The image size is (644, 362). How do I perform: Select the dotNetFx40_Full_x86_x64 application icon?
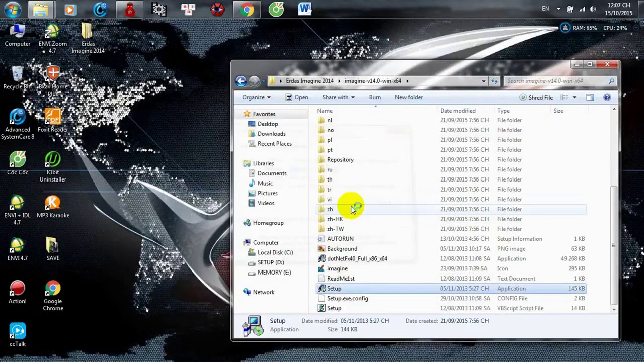click(x=321, y=258)
